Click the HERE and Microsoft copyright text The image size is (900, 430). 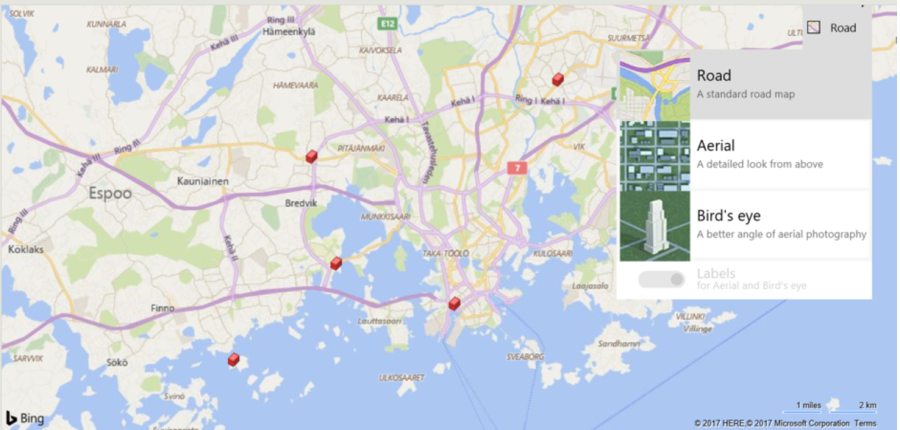770,423
